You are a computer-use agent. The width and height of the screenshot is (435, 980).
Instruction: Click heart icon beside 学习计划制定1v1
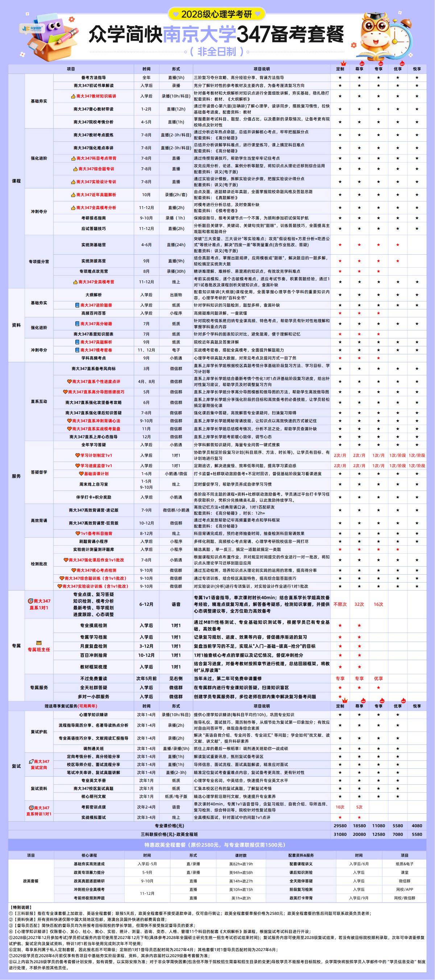[77, 455]
